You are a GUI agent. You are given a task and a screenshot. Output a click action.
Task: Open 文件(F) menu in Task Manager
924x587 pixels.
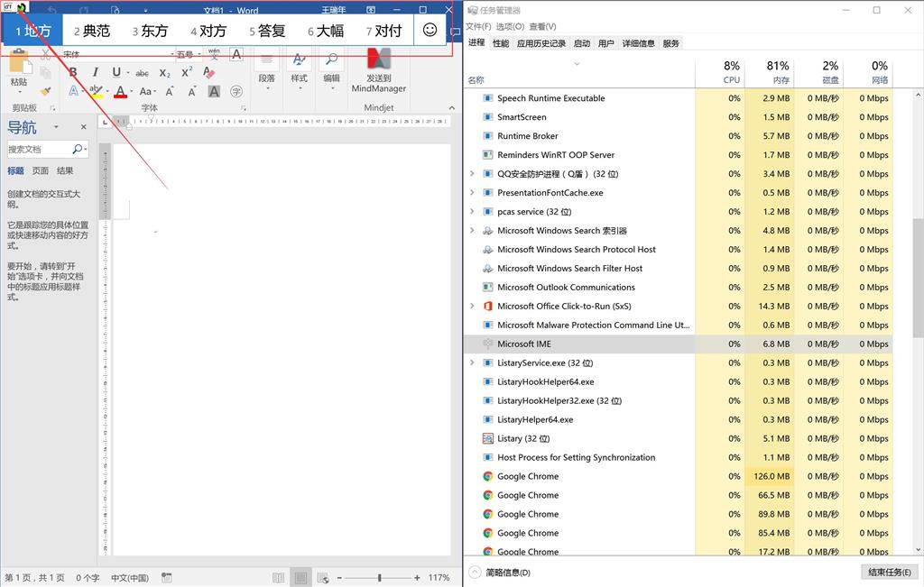pyautogui.click(x=478, y=26)
